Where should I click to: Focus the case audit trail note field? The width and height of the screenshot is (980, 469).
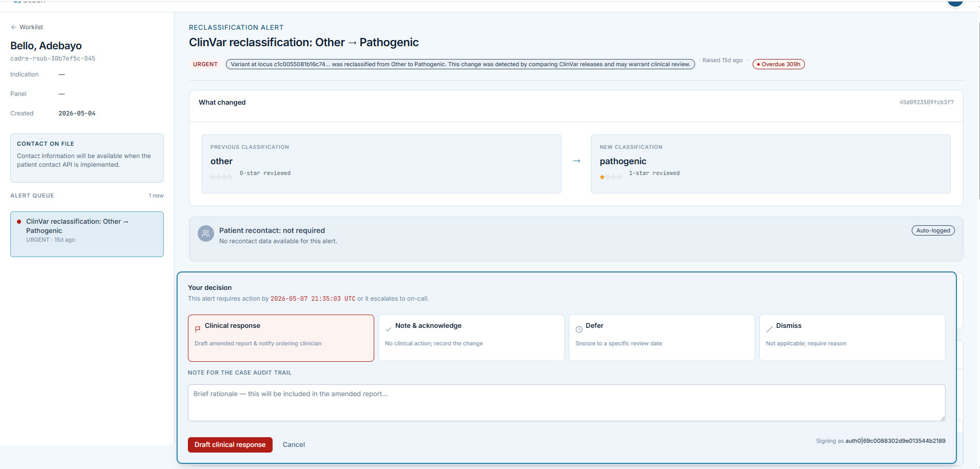tap(566, 403)
